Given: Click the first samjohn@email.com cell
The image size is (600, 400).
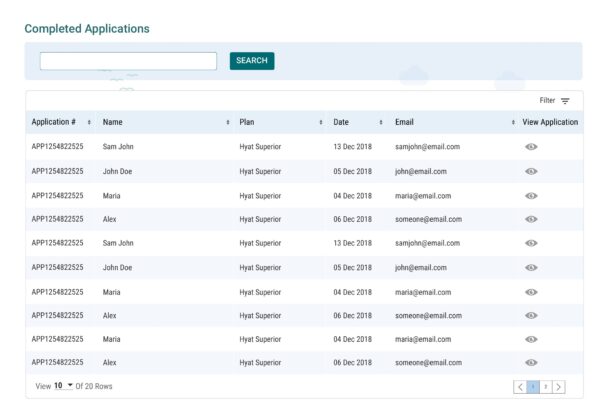Looking at the screenshot, I should 427,147.
